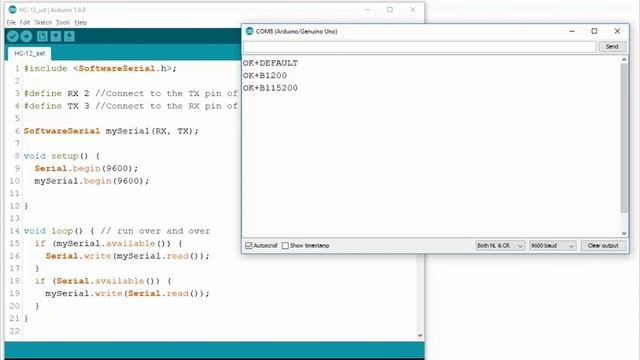Open the Help menu
This screenshot has width=640, height=360.
pos(80,22)
